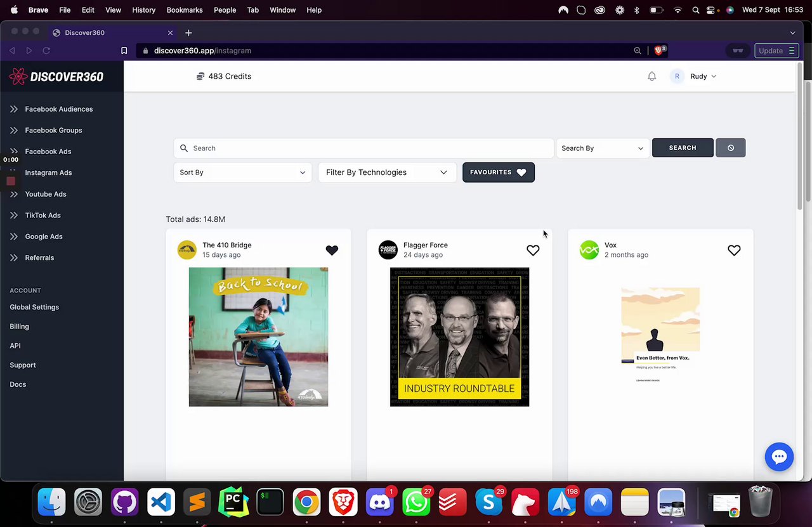Viewport: 812px width, 527px height.
Task: Open the History menu
Action: pyautogui.click(x=143, y=10)
